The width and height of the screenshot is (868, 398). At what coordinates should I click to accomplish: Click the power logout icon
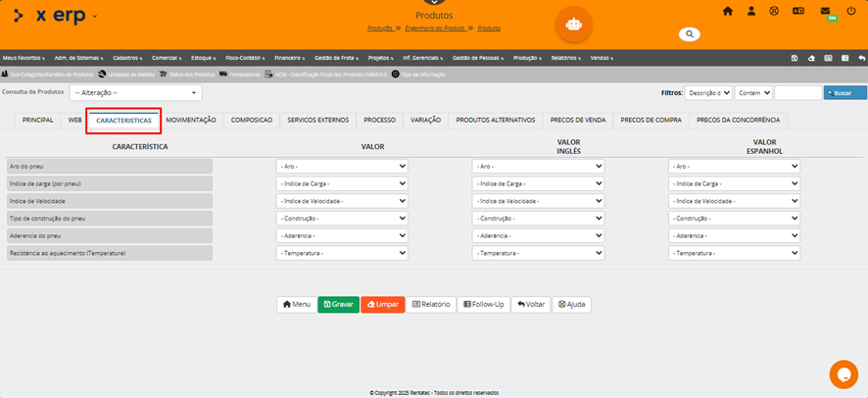click(850, 11)
